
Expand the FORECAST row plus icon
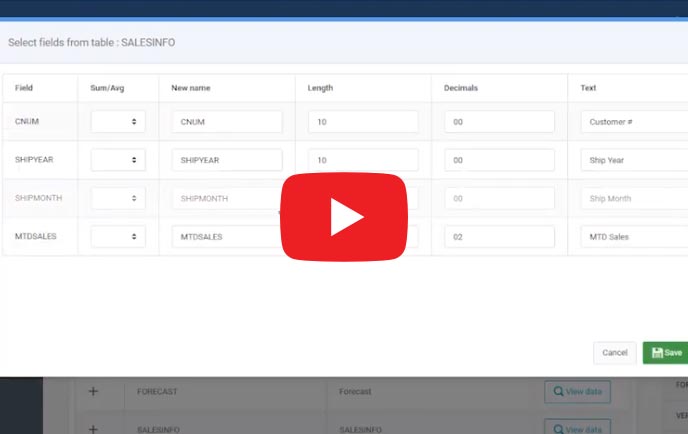tap(93, 392)
